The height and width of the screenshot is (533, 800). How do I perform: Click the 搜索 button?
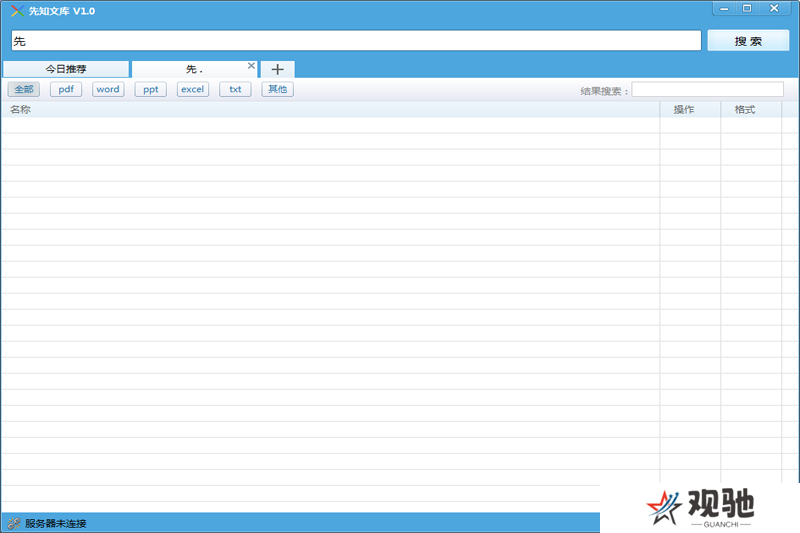(748, 41)
